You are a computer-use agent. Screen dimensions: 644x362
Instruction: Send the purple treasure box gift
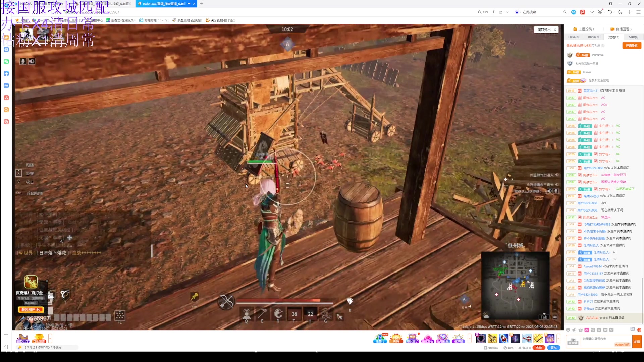549,338
